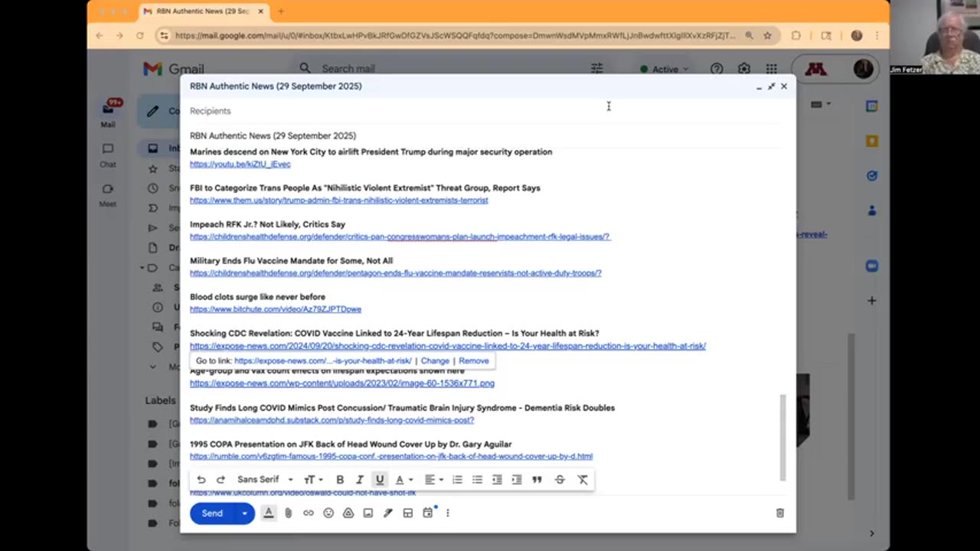Viewport: 980px width, 551px height.
Task: Open the youtu.be link about Marines
Action: (x=240, y=164)
